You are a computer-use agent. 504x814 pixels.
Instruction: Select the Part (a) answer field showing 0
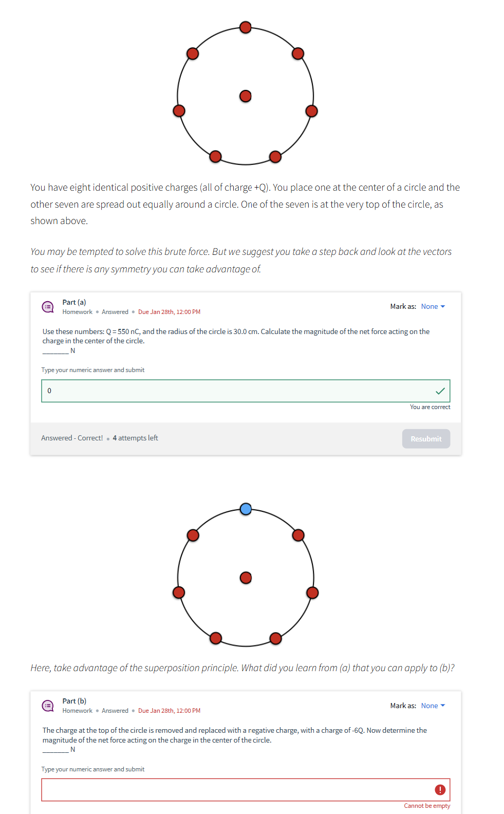(x=206, y=391)
